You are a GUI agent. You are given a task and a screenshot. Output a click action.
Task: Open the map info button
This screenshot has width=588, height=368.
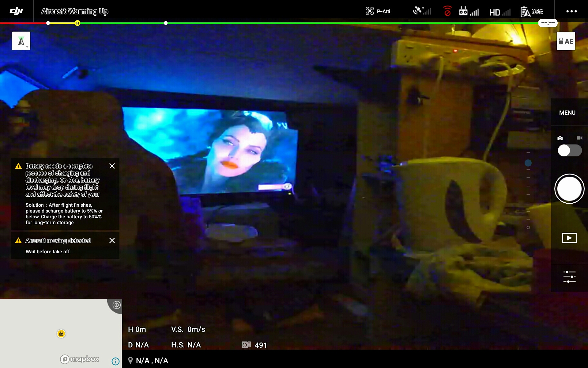115,361
